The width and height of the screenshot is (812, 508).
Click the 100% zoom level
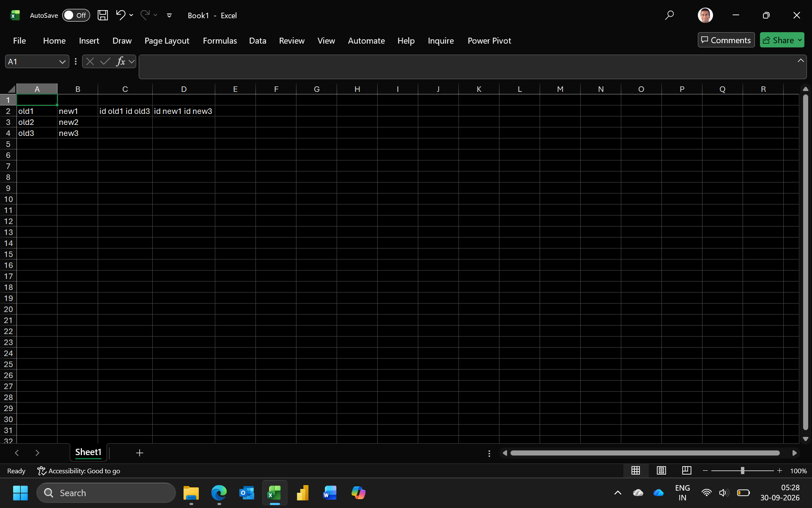pos(798,471)
